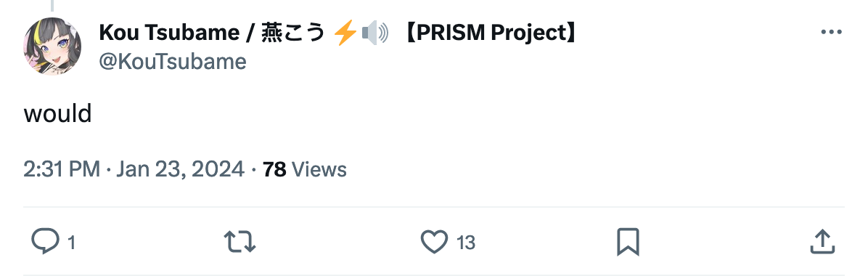Click the speaker emoji in the name
The width and height of the screenshot is (868, 276).
375,33
